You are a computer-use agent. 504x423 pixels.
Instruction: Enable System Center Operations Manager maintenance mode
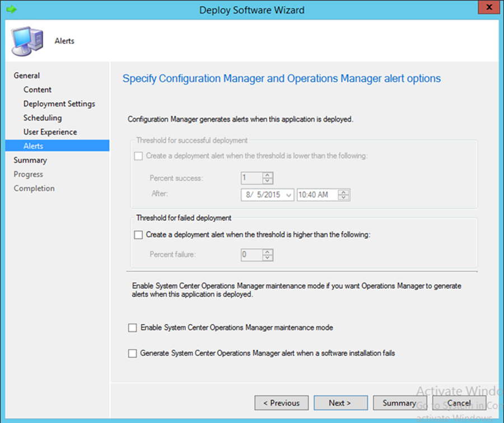(x=132, y=328)
